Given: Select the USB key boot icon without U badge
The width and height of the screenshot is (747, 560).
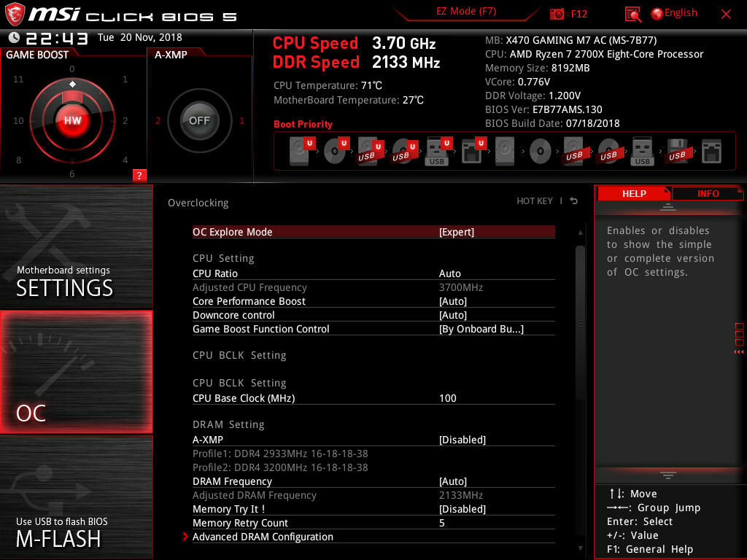Looking at the screenshot, I should (x=642, y=151).
